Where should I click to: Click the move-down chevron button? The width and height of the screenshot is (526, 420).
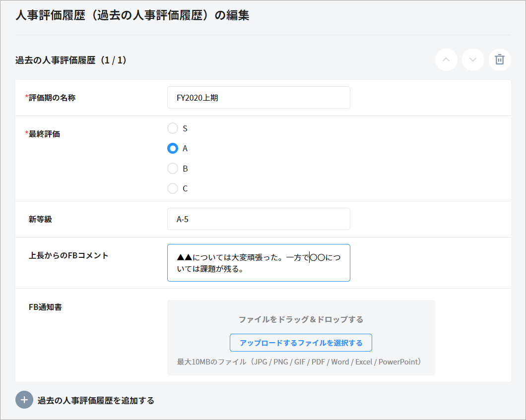coord(473,60)
